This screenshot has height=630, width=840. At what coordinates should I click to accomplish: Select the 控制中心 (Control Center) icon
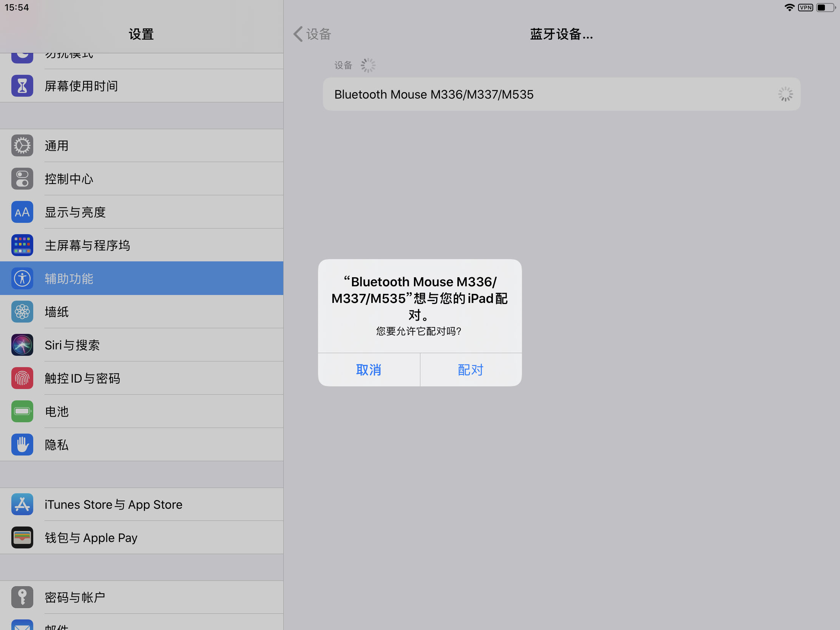[22, 179]
